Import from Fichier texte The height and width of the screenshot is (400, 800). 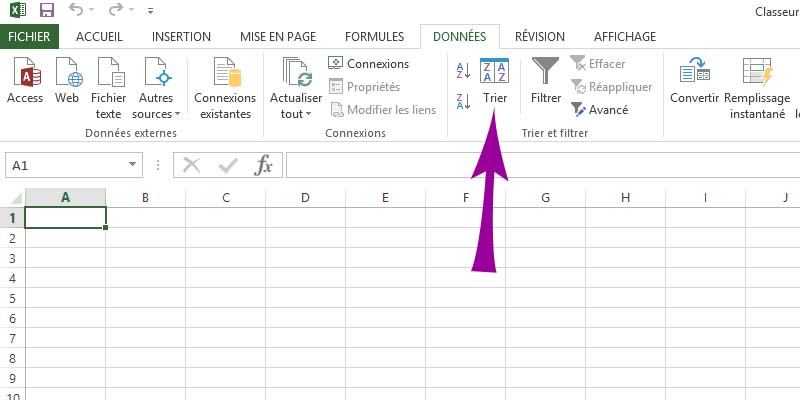(109, 88)
